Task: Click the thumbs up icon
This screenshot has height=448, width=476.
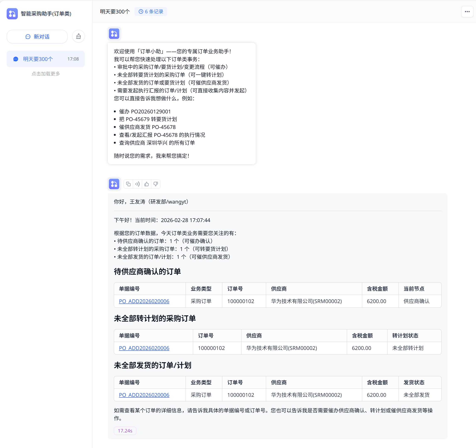Action: [x=147, y=184]
